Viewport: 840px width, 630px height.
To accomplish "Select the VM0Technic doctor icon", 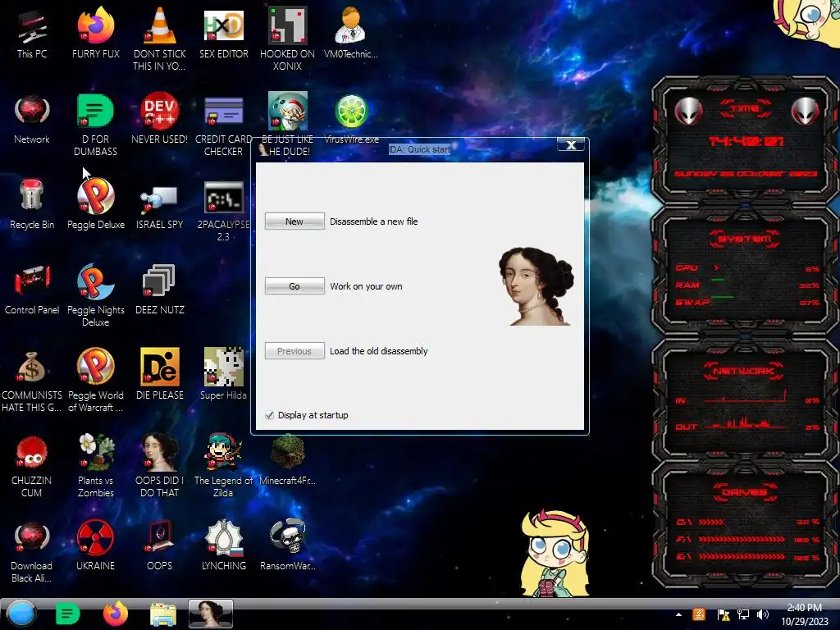I will pyautogui.click(x=351, y=33).
